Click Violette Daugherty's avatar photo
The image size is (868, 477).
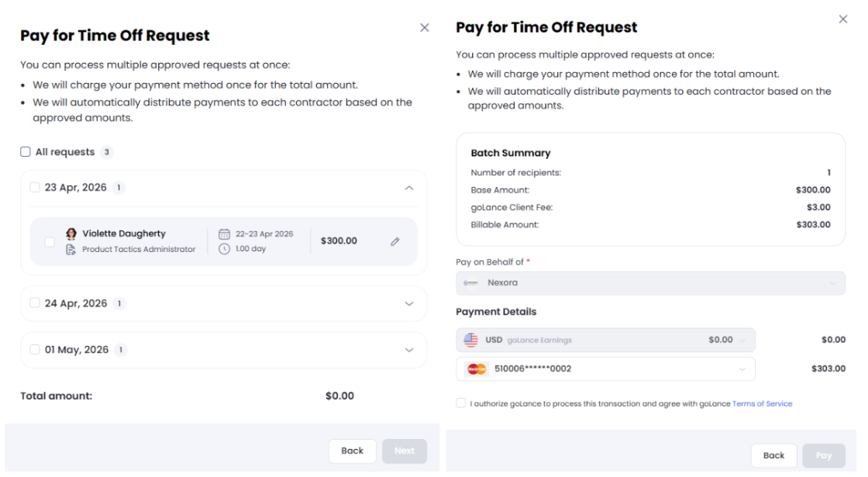pos(71,233)
